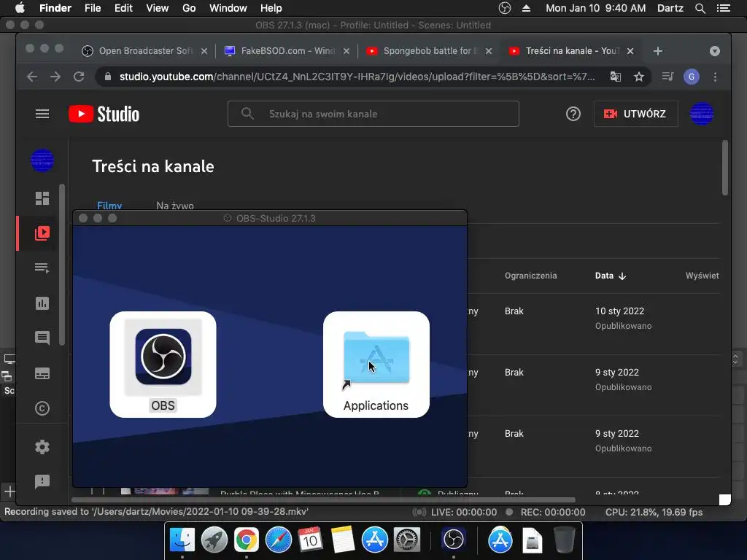This screenshot has height=560, width=747.
Task: Open the File menu in menu bar
Action: click(x=93, y=8)
